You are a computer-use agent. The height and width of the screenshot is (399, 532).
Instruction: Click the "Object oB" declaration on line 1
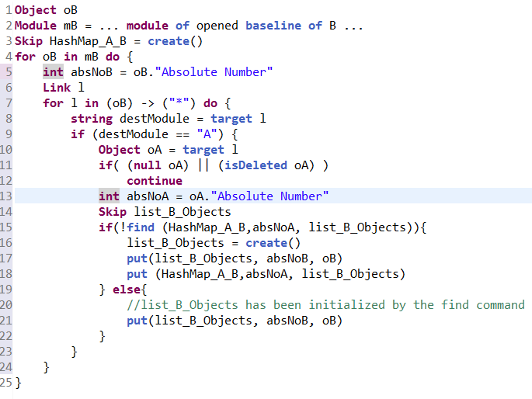click(x=46, y=9)
